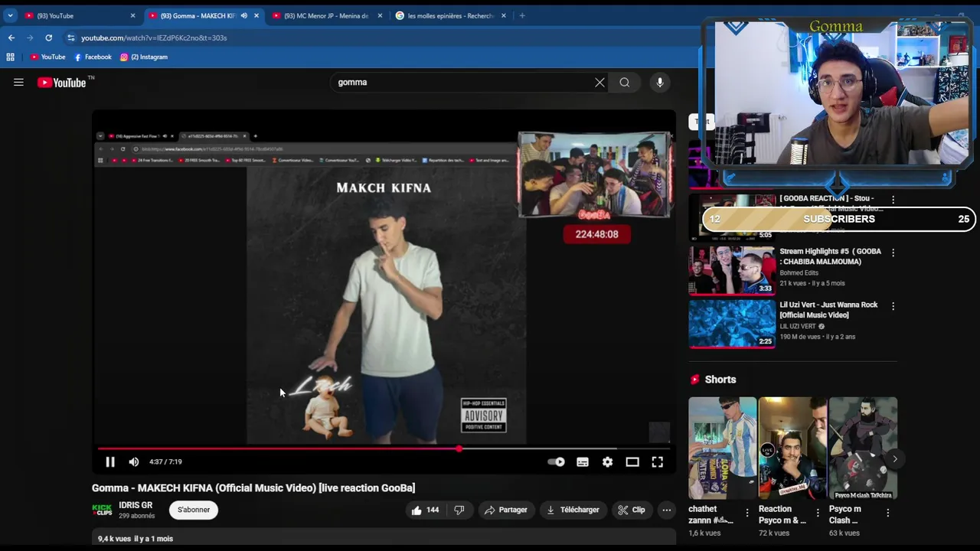Switch to theater mode
This screenshot has width=980, height=551.
tap(632, 462)
